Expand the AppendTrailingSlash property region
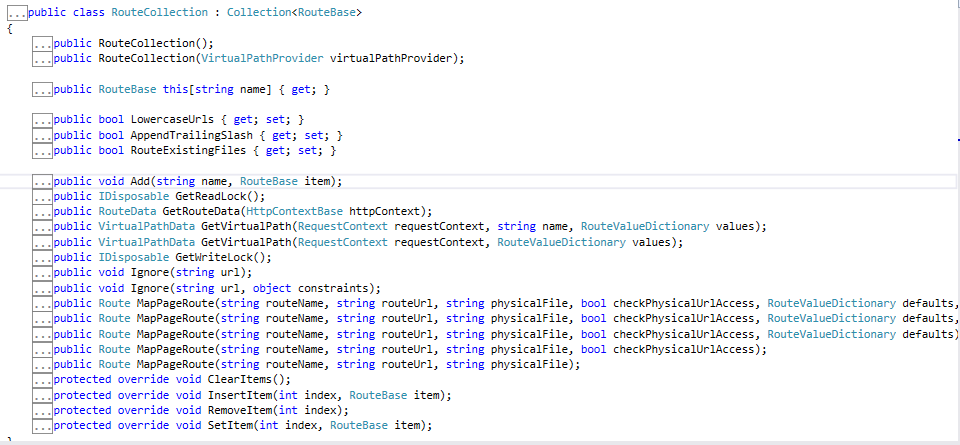This screenshot has width=960, height=445. tap(43, 135)
